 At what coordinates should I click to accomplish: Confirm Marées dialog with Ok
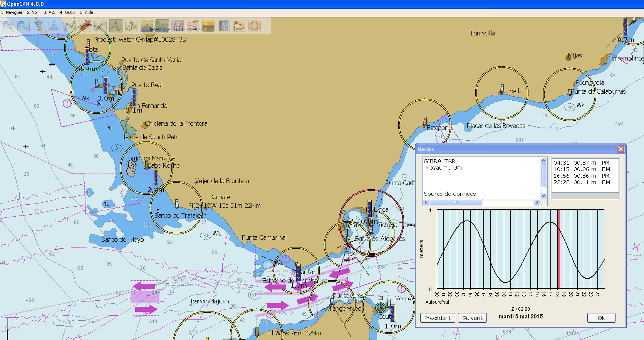coord(601,318)
